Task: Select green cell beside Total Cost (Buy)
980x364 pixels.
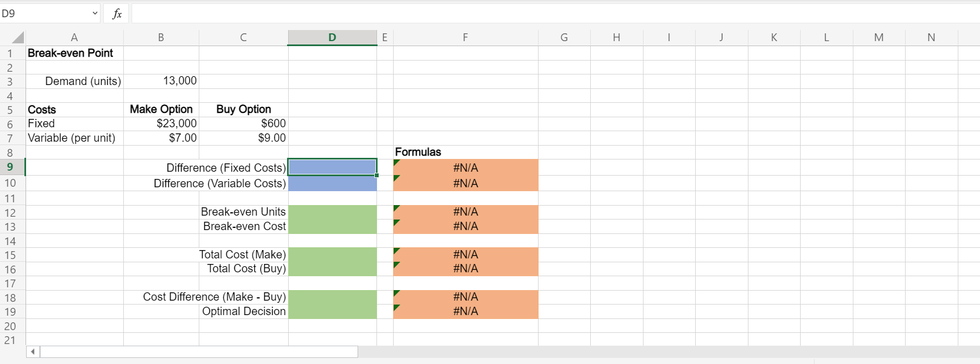Action: pyautogui.click(x=332, y=269)
